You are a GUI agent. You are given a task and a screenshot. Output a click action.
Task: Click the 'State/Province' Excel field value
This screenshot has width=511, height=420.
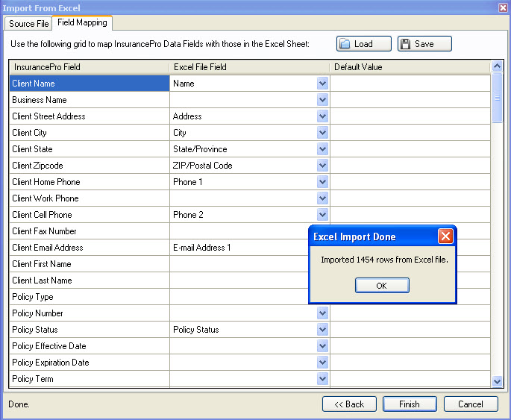pyautogui.click(x=200, y=149)
